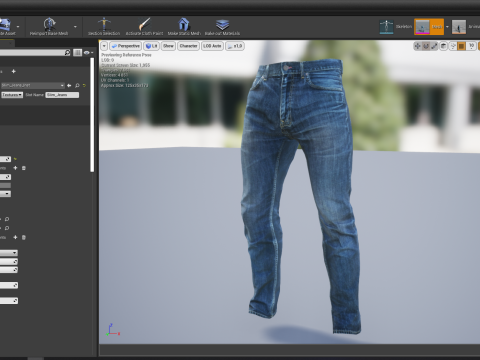Open the Perspective view menu

click(x=126, y=46)
